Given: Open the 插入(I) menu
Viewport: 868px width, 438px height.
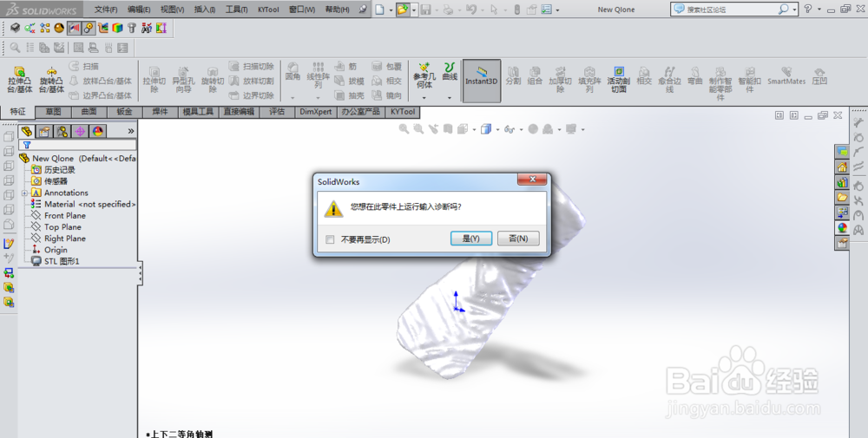Looking at the screenshot, I should 204,10.
